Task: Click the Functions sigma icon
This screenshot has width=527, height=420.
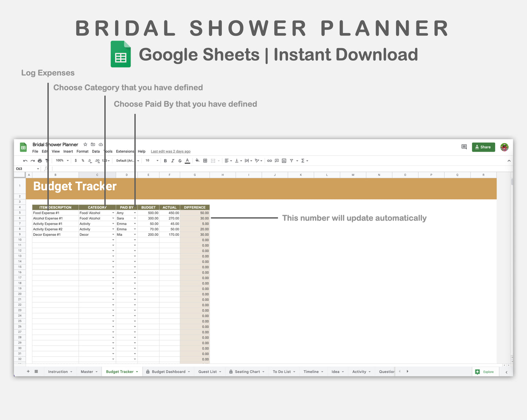Action: pos(303,160)
